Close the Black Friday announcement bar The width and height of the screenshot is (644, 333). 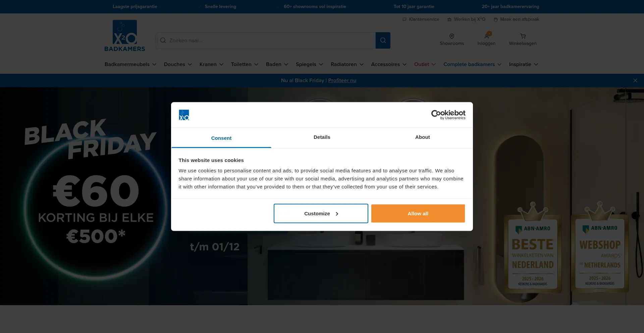(x=635, y=80)
